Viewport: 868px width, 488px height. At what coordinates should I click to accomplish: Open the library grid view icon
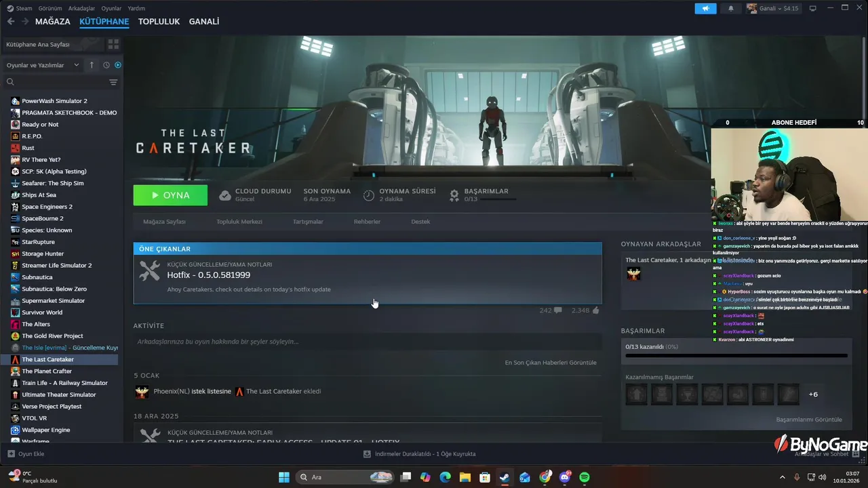[x=113, y=44]
